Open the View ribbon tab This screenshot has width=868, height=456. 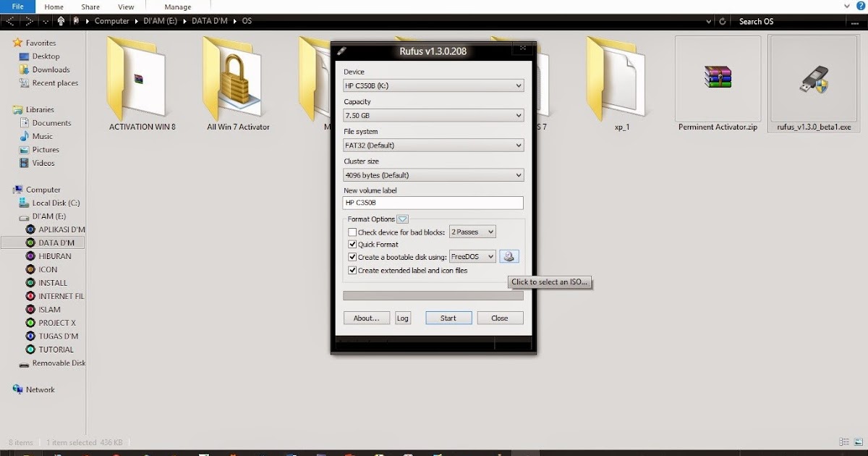tap(126, 7)
